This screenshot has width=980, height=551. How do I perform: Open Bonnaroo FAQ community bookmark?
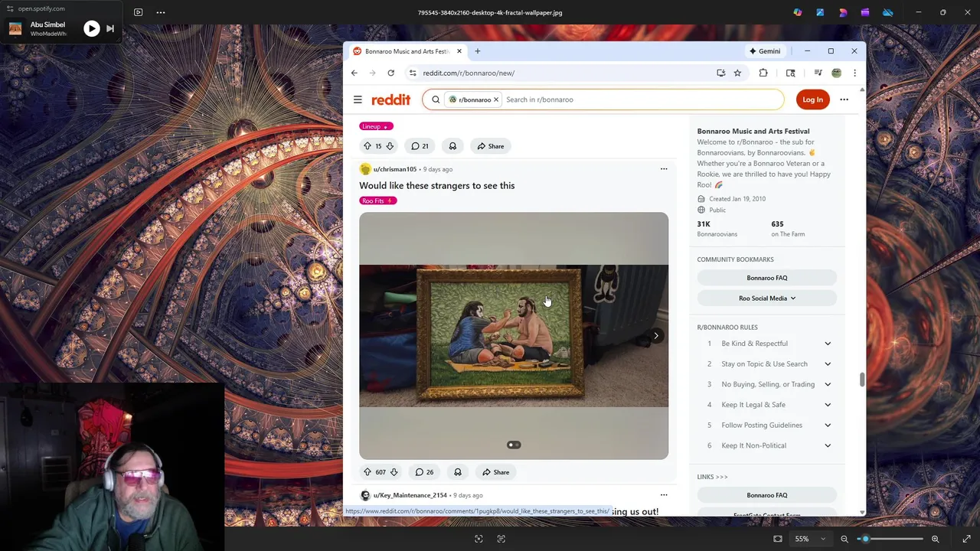767,278
